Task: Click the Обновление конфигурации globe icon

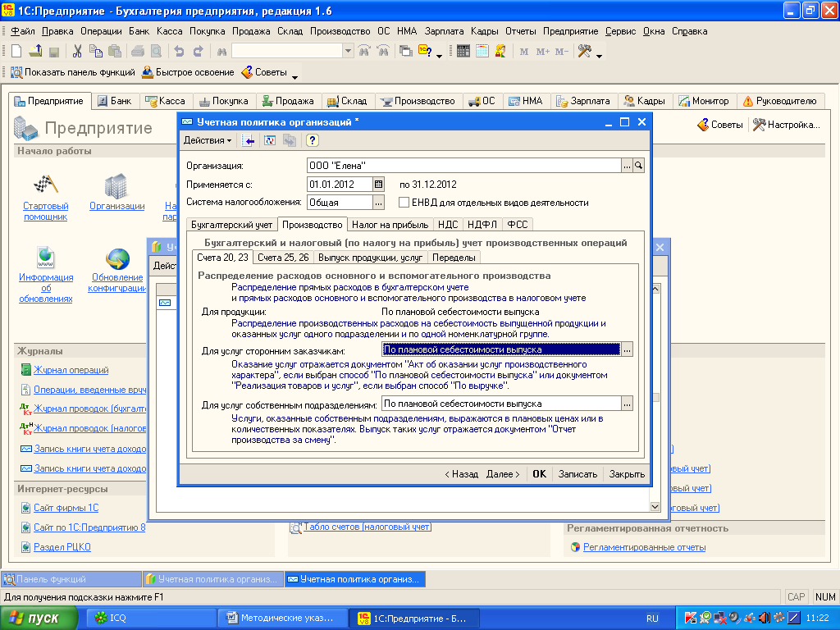Action: pos(117,258)
